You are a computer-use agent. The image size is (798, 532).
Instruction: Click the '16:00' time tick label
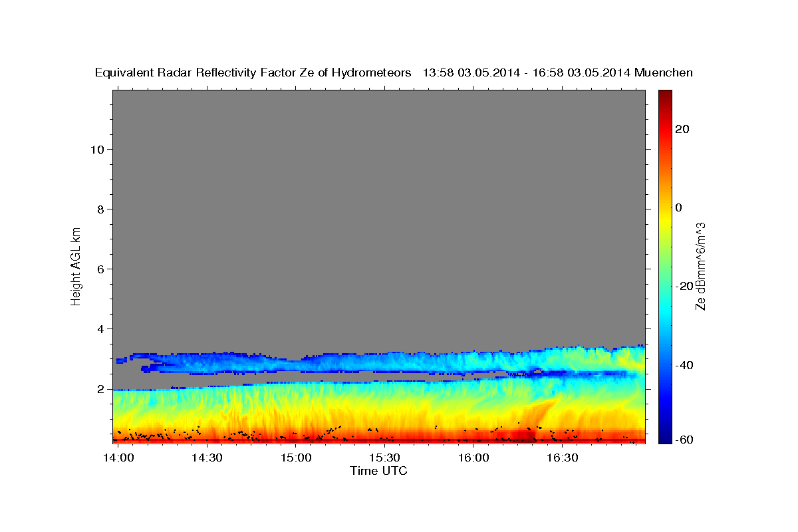pos(473,458)
